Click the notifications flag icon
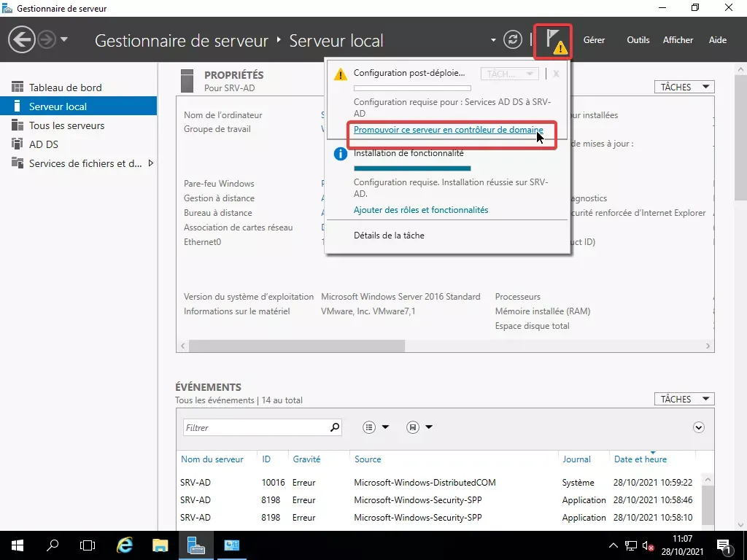The width and height of the screenshot is (747, 560). [552, 41]
